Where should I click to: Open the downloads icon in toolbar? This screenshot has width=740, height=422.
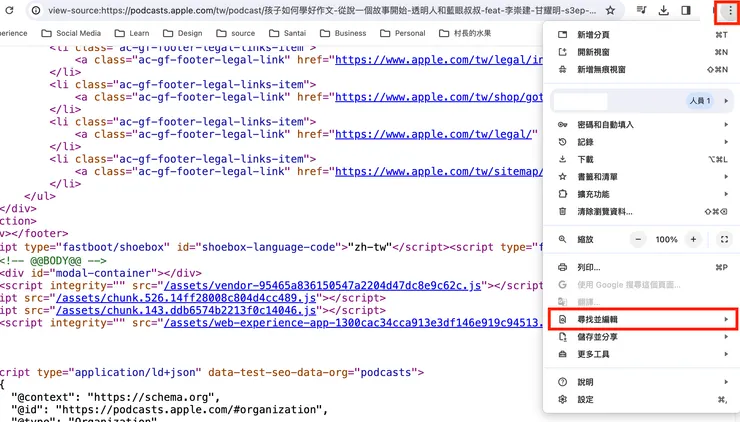coord(664,10)
